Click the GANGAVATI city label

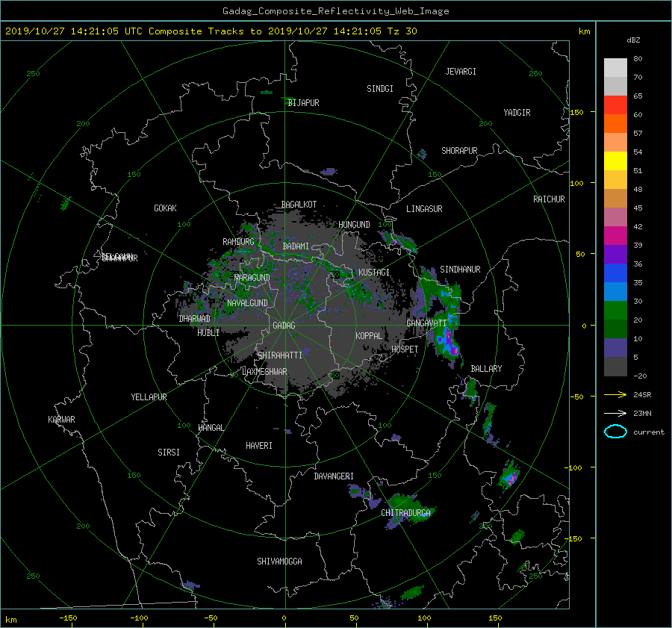click(427, 323)
